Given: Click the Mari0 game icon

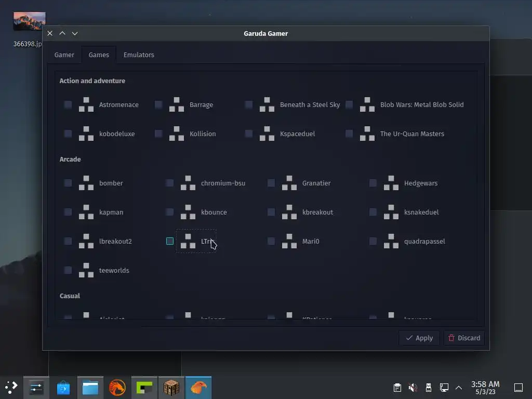Looking at the screenshot, I should tap(289, 241).
